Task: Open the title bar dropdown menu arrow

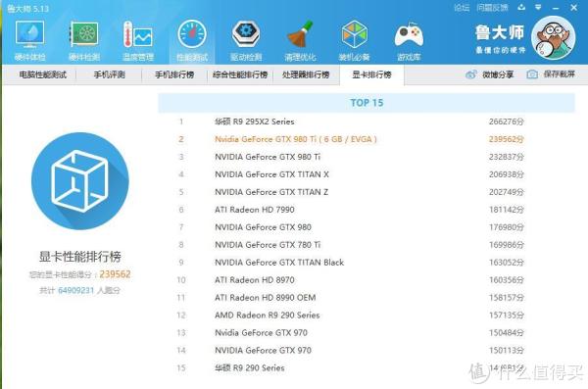Action: 538,7
